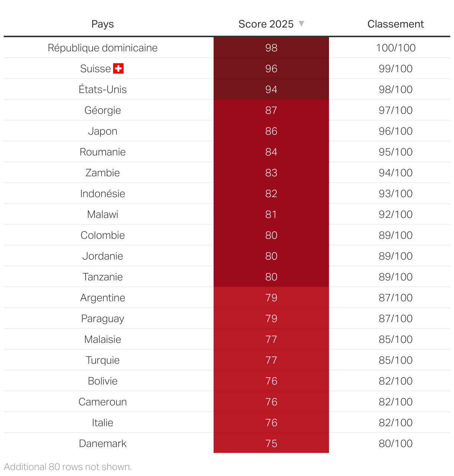Click États-Unis score cell showing 94
The height and width of the screenshot is (476, 454).
271,90
